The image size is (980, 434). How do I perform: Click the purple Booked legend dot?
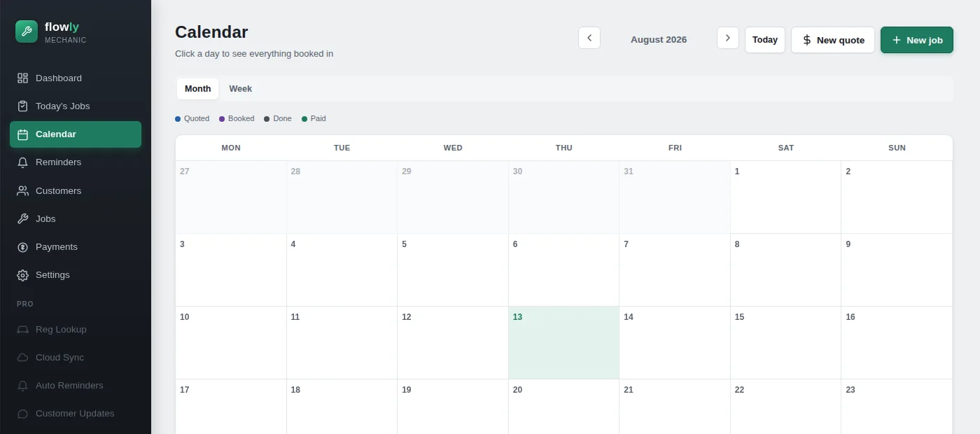tap(222, 119)
